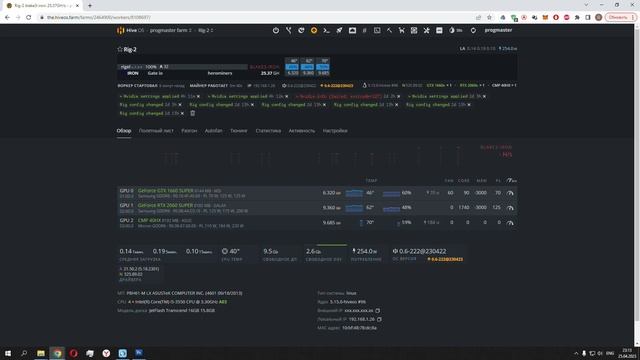This screenshot has width=640, height=360.
Task: Open Opera browser from the taskbar
Action: click(73, 353)
